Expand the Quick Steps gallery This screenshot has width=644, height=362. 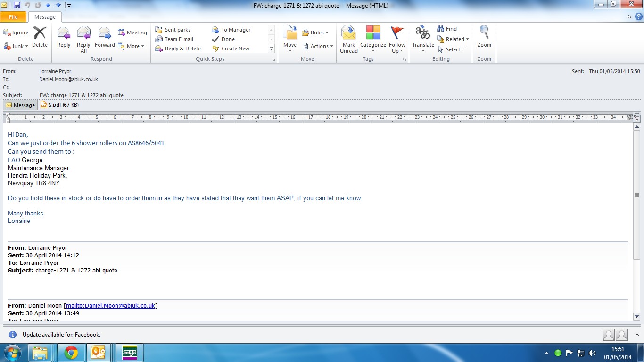point(271,49)
